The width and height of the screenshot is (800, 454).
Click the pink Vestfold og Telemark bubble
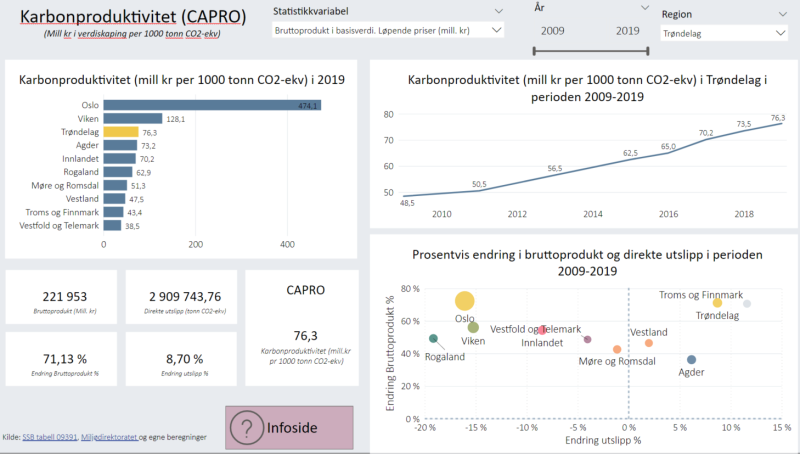click(x=543, y=331)
